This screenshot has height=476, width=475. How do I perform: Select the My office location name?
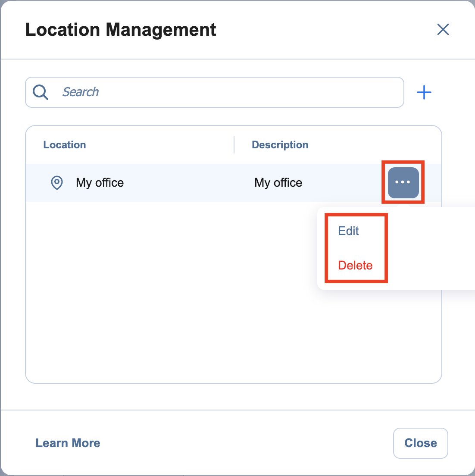point(100,183)
